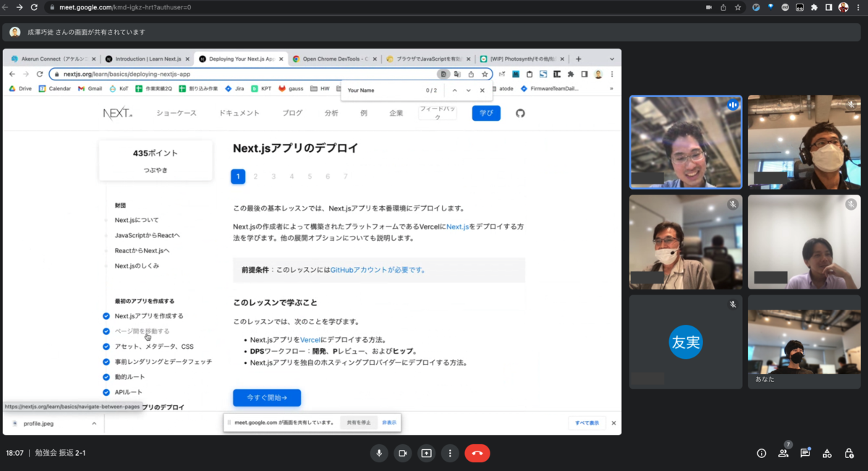Open the gauss bookmark
Screen dimensions: 868x471
291,88
